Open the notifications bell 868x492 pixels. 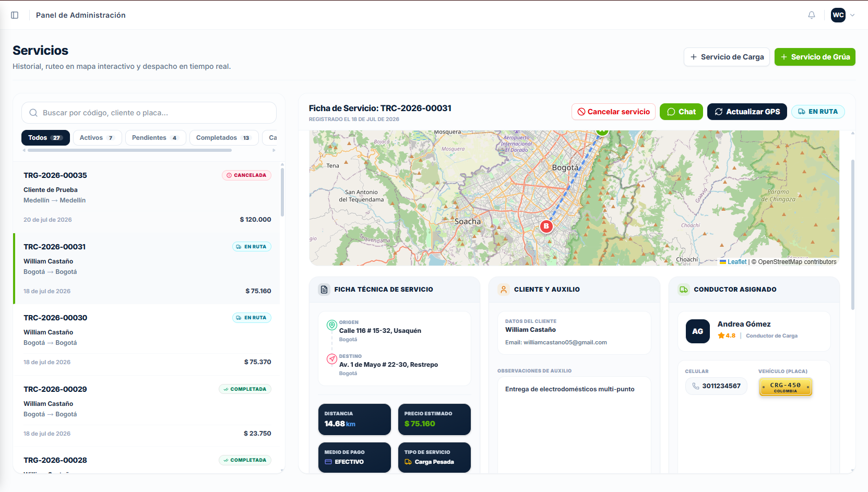pyautogui.click(x=812, y=15)
